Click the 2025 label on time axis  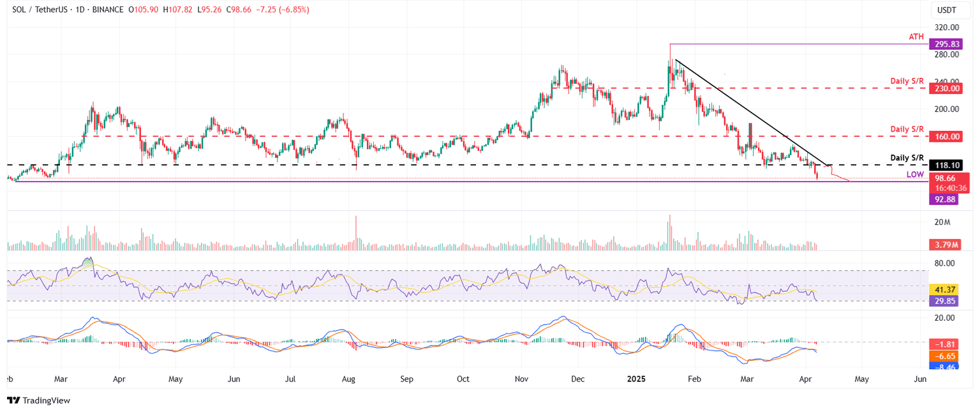635,379
